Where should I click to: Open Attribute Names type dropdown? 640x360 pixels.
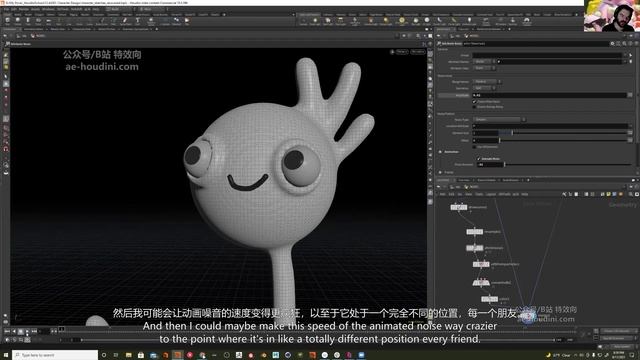pyautogui.click(x=484, y=62)
